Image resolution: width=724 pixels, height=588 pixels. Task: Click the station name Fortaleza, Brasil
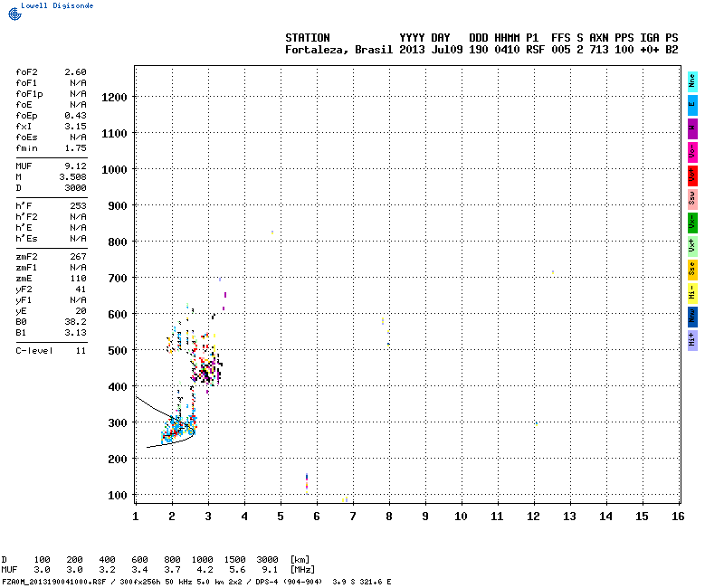click(338, 50)
